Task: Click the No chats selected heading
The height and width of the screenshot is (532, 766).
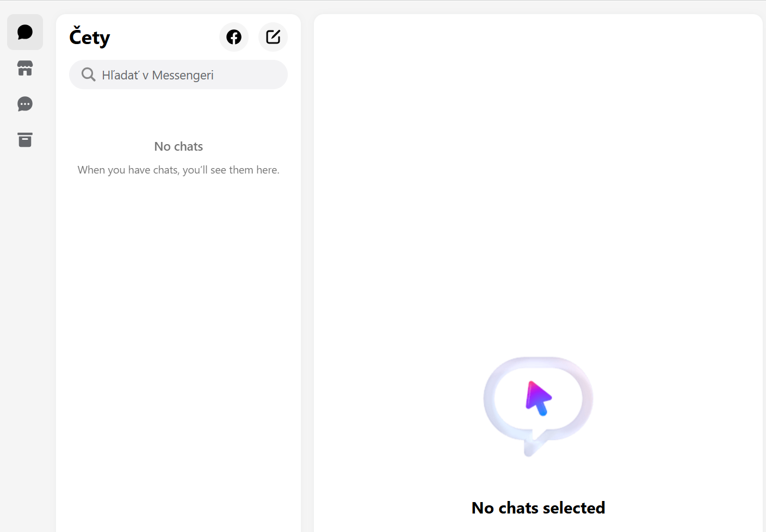Action: click(538, 508)
